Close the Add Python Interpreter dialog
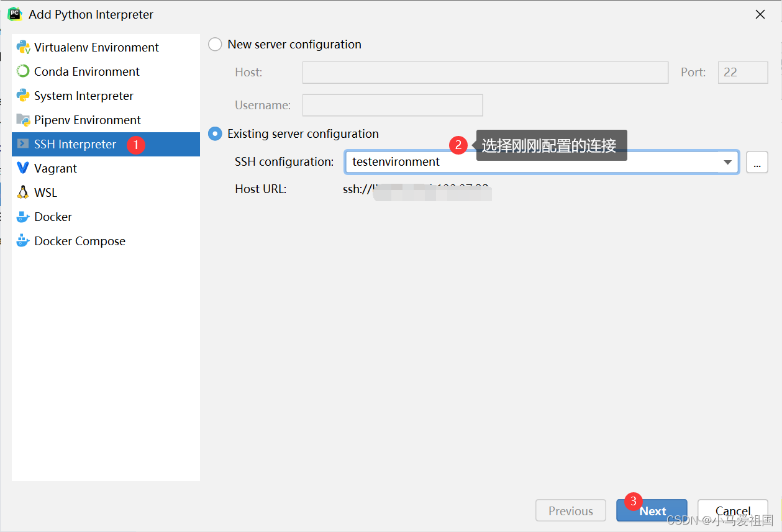This screenshot has width=782, height=532. (760, 14)
